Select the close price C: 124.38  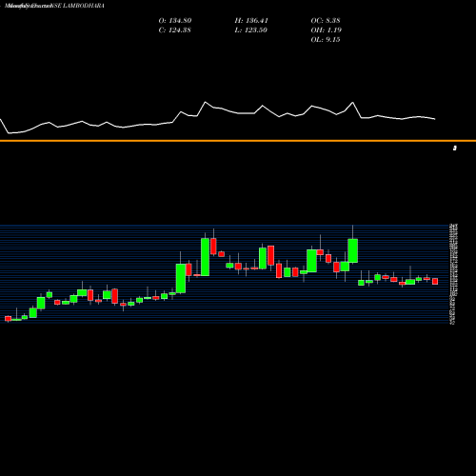click(174, 30)
